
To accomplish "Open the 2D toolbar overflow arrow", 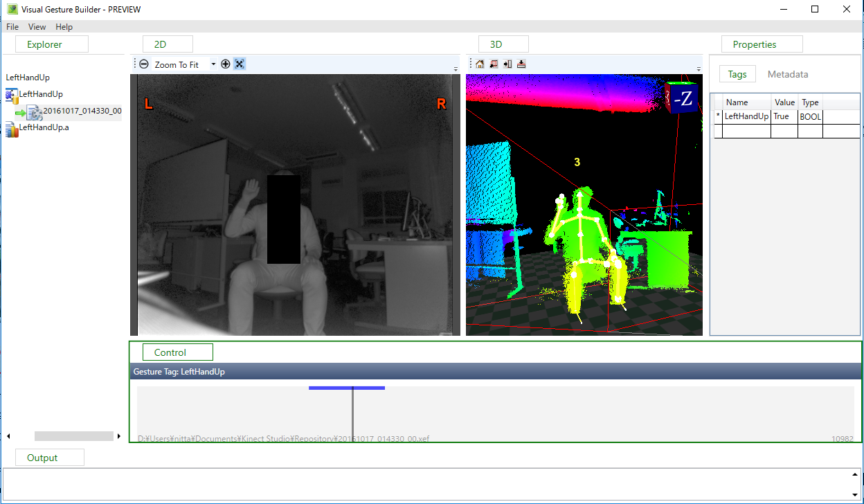I will point(456,69).
